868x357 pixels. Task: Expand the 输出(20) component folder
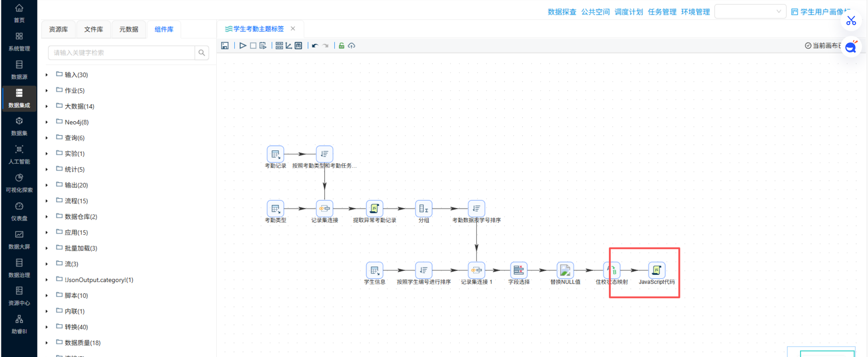pyautogui.click(x=47, y=185)
